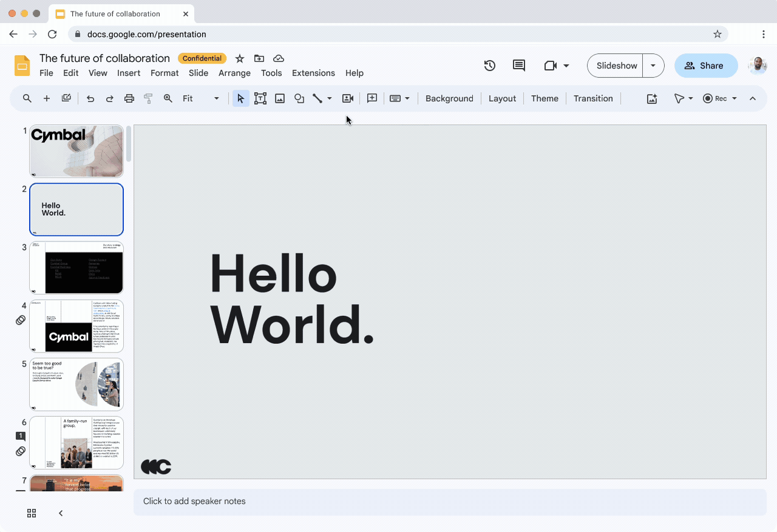Image resolution: width=777 pixels, height=532 pixels.
Task: Open the Insert image tool
Action: 279,98
